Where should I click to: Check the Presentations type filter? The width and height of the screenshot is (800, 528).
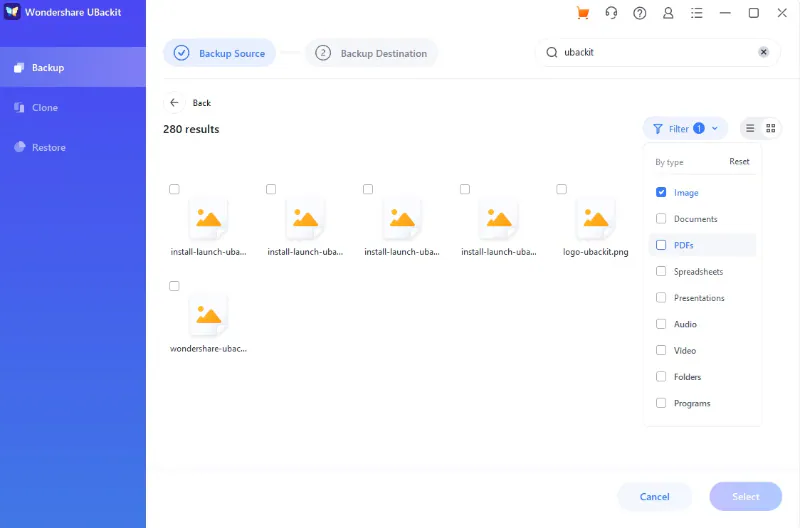tap(661, 297)
